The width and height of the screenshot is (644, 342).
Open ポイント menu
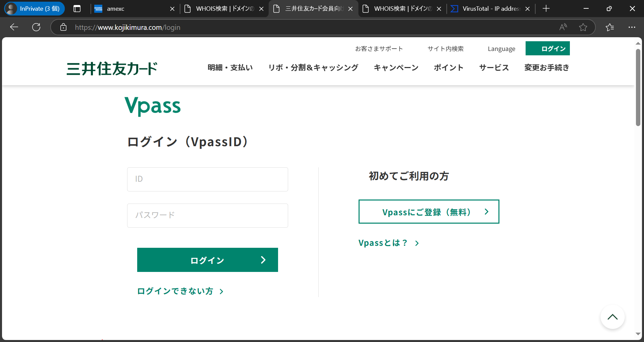coord(448,67)
